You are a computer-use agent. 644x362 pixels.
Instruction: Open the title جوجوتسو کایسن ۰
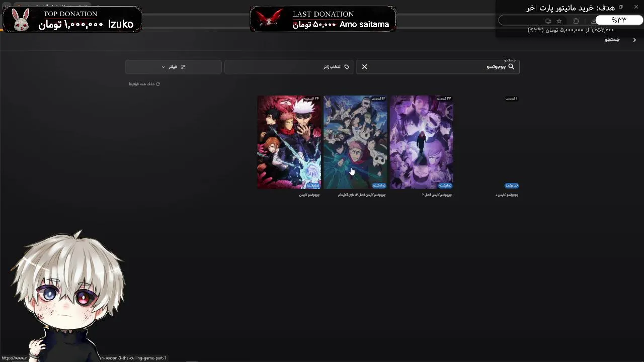507,195
